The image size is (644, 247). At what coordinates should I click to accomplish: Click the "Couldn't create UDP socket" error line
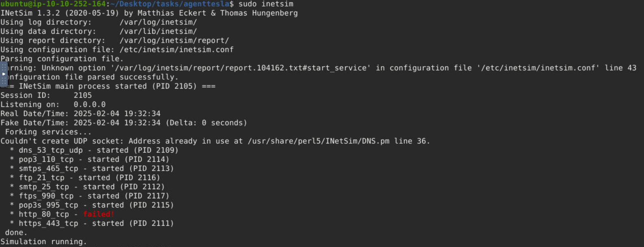215,141
